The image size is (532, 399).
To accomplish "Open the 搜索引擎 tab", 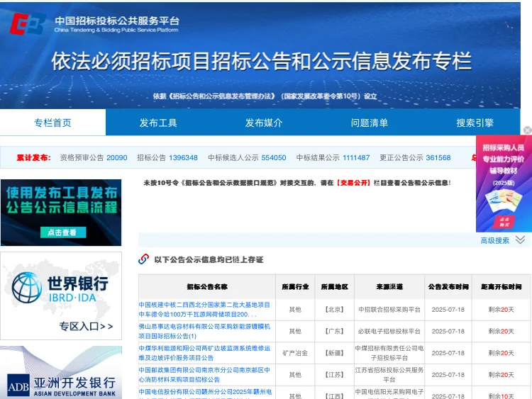I will click(x=475, y=123).
